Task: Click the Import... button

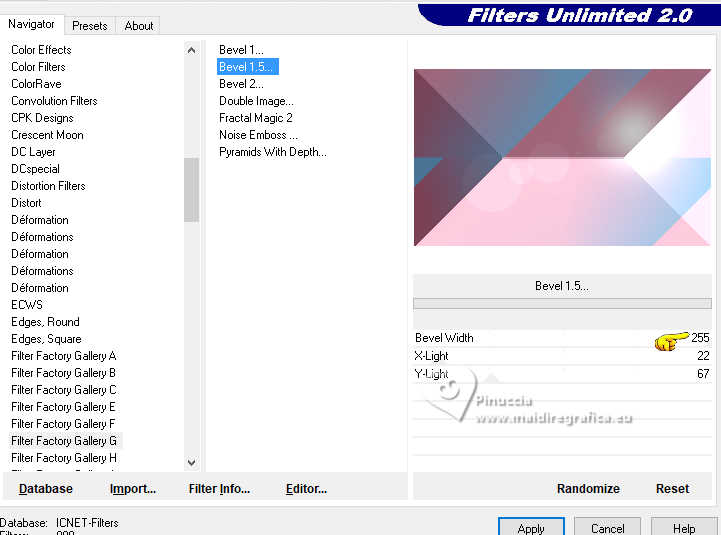Action: click(x=133, y=489)
